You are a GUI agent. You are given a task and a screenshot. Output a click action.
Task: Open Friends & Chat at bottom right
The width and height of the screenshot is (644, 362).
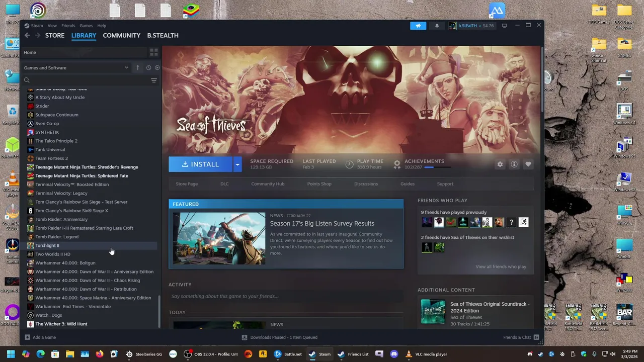tap(521, 337)
